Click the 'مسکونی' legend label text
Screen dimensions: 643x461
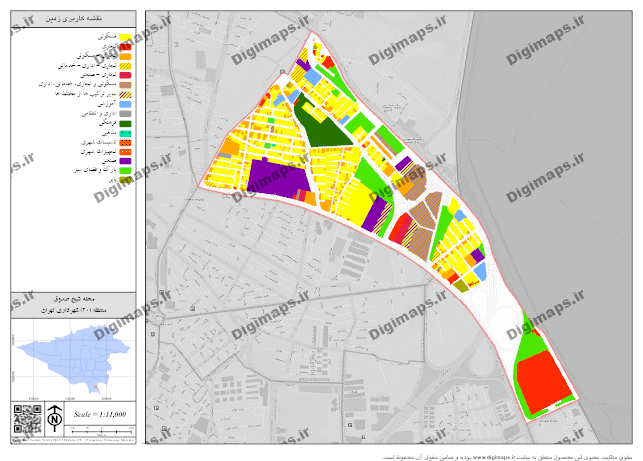[107, 37]
